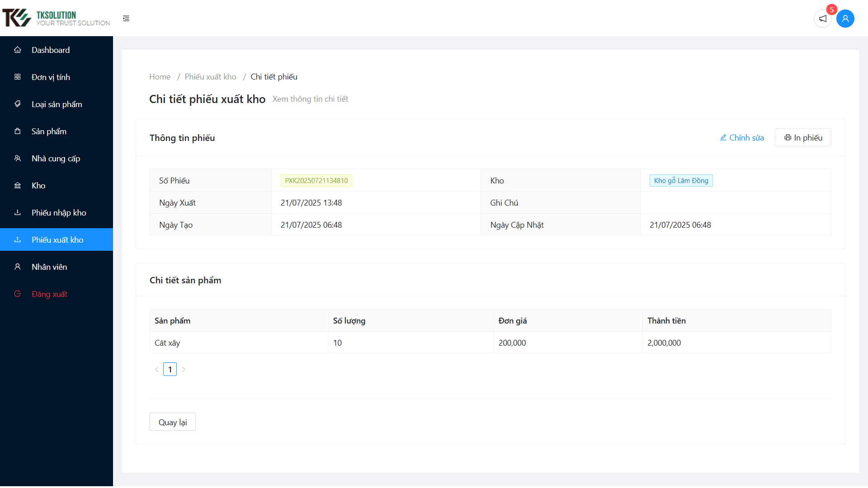Screen dimensions: 868x488
Task: Collapse sidebar with hamburger menu icon
Action: pyautogui.click(x=126, y=19)
